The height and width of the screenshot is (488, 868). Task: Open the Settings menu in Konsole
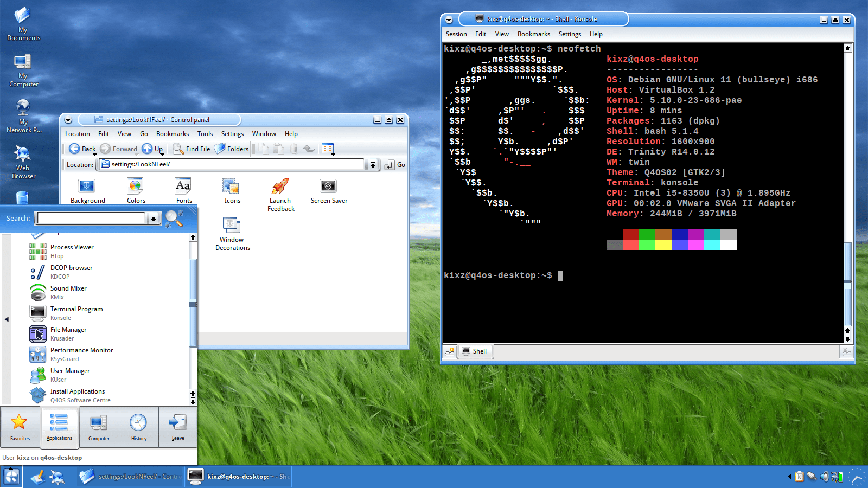570,34
